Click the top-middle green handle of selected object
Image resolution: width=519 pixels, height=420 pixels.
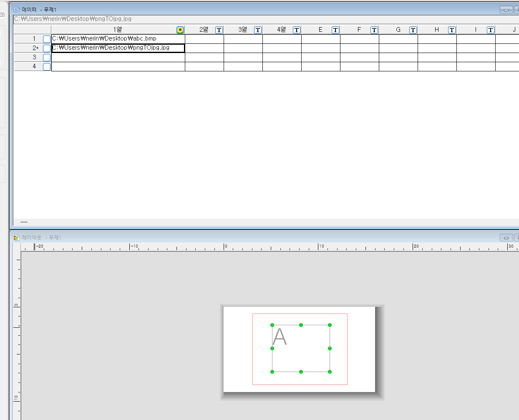301,325
